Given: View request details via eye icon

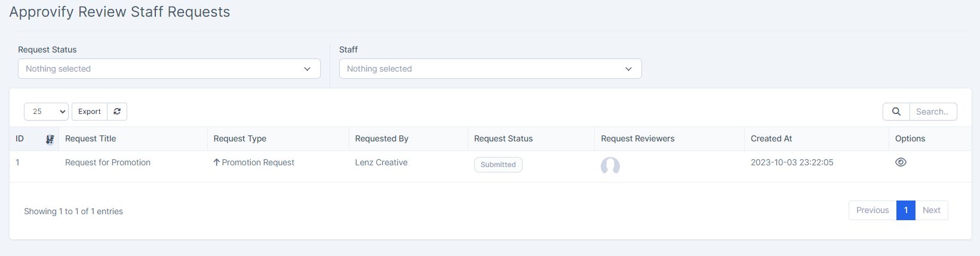Looking at the screenshot, I should point(901,162).
